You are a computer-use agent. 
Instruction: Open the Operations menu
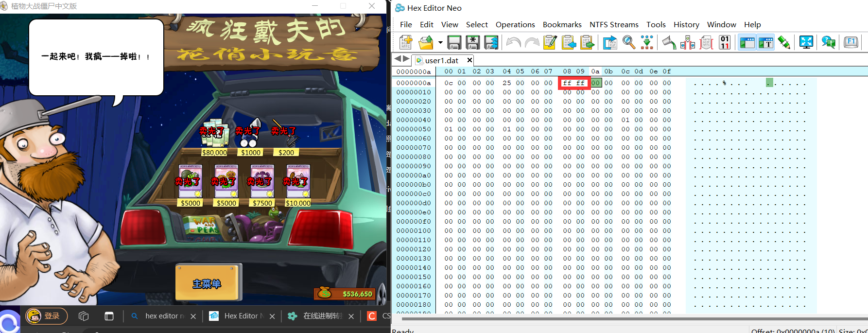click(515, 24)
